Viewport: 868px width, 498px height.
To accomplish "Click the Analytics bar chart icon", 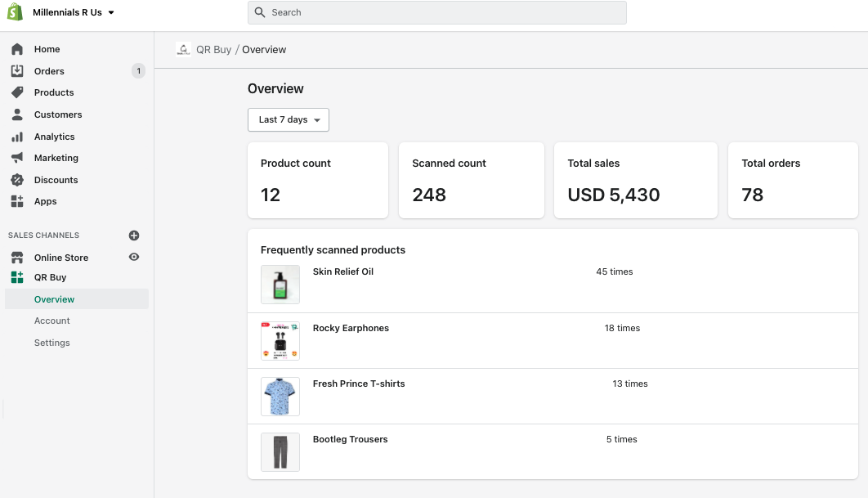I will click(x=17, y=137).
